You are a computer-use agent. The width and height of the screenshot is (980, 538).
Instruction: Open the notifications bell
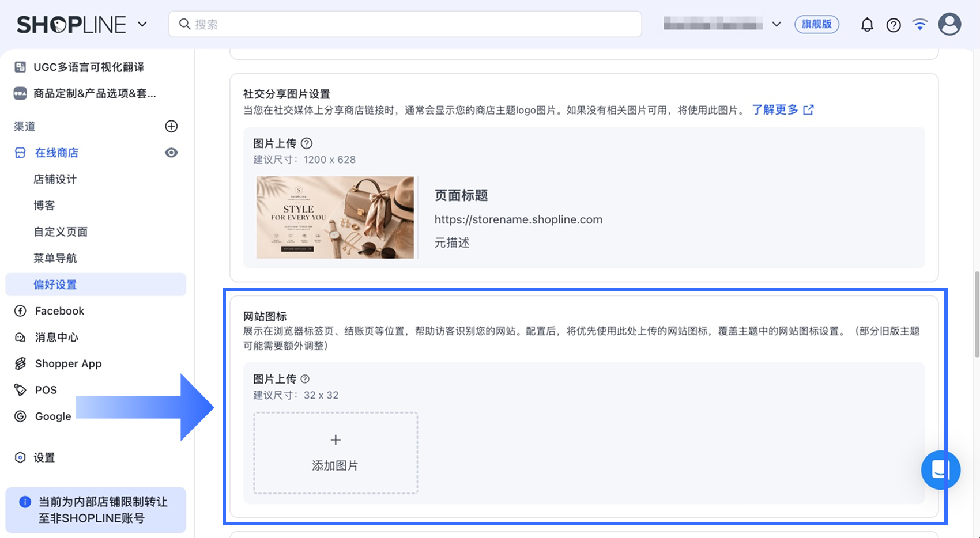pyautogui.click(x=867, y=25)
